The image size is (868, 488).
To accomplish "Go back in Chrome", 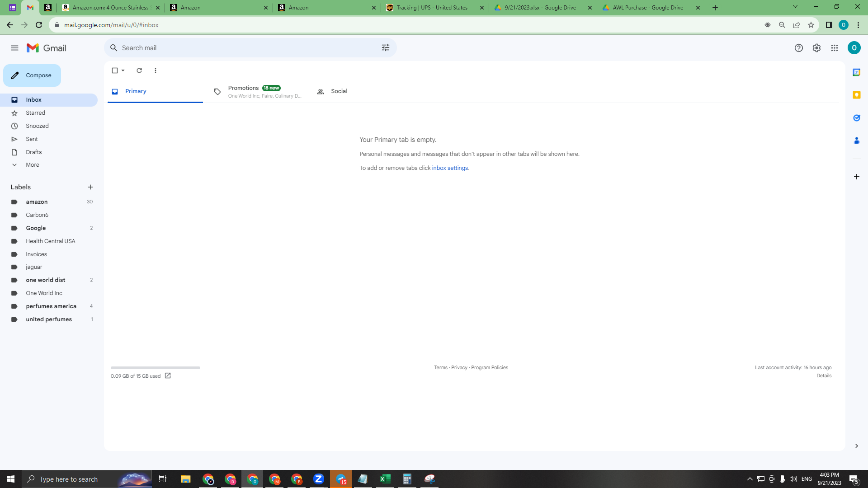I will point(10,25).
